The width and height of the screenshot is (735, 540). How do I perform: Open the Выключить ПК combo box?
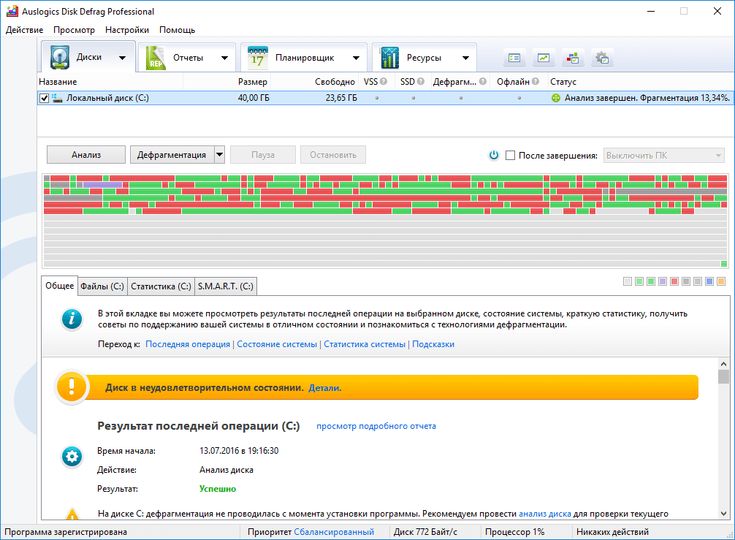(663, 155)
